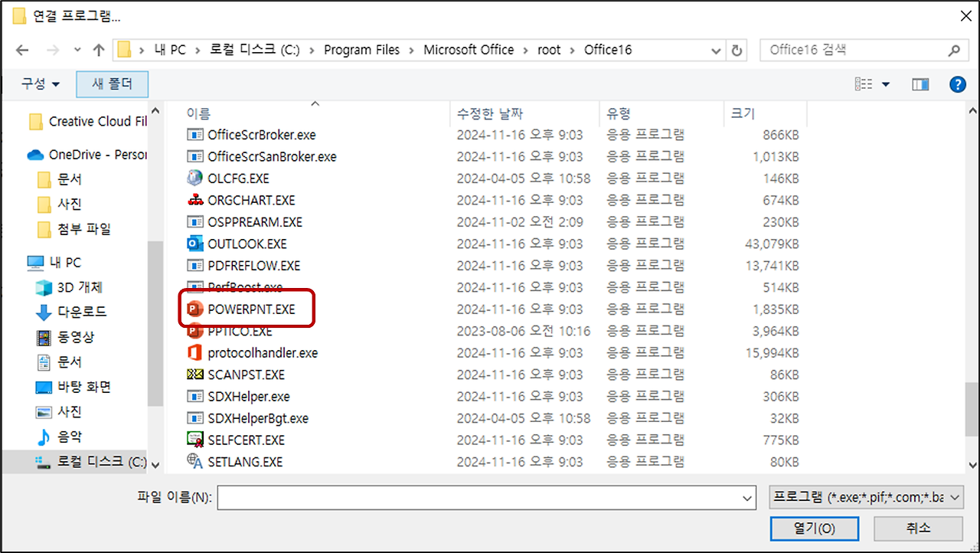Expand the address bar history dropdown

pyautogui.click(x=716, y=51)
